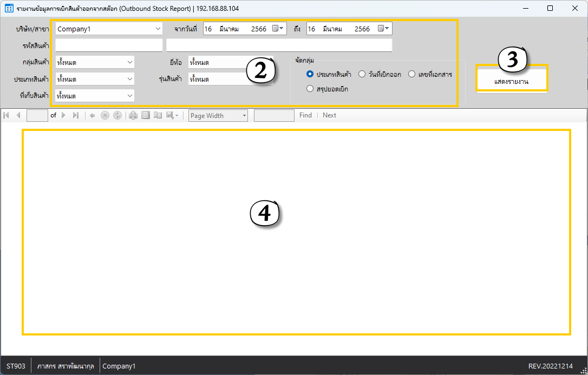Choose the วันที่เบิกออก radio option

tap(362, 74)
